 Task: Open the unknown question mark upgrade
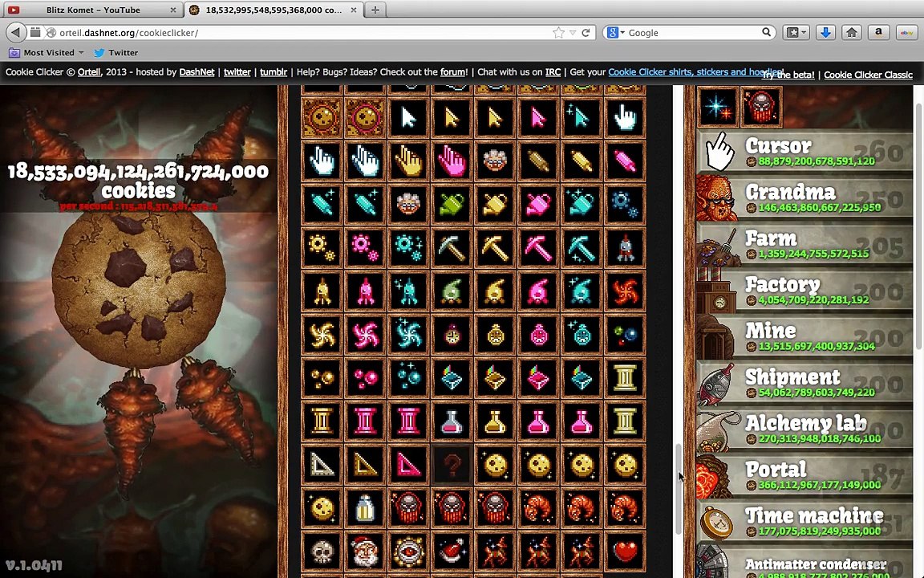(452, 466)
